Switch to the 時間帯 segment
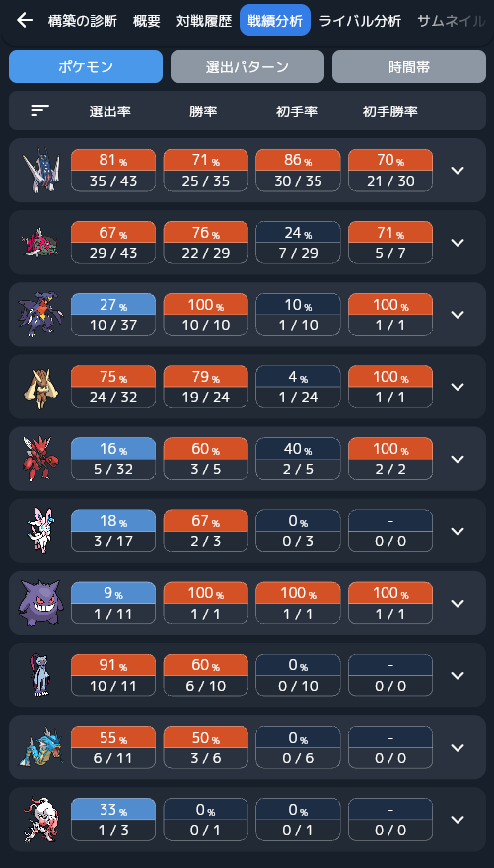Screen dimensions: 494x868 pos(409,67)
